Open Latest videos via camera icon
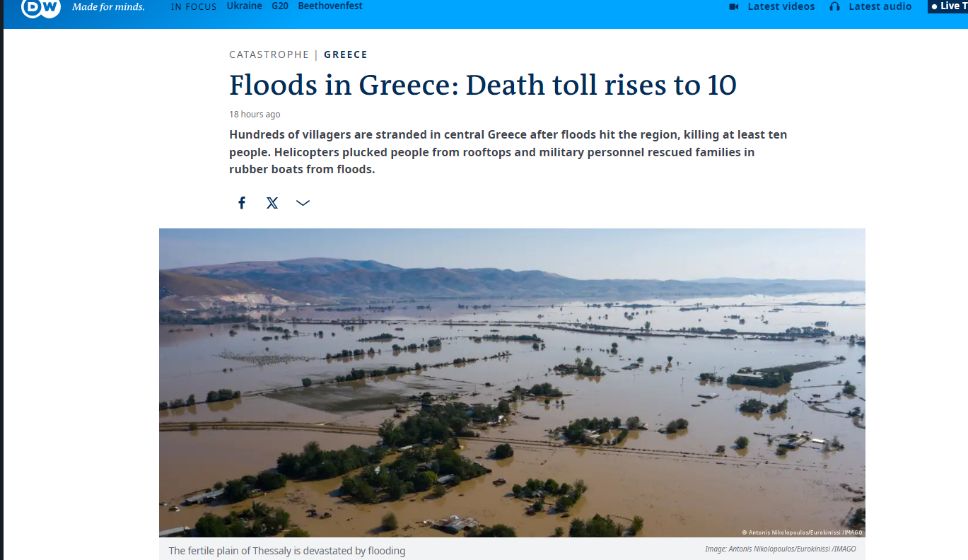The width and height of the screenshot is (968, 560). tap(733, 6)
